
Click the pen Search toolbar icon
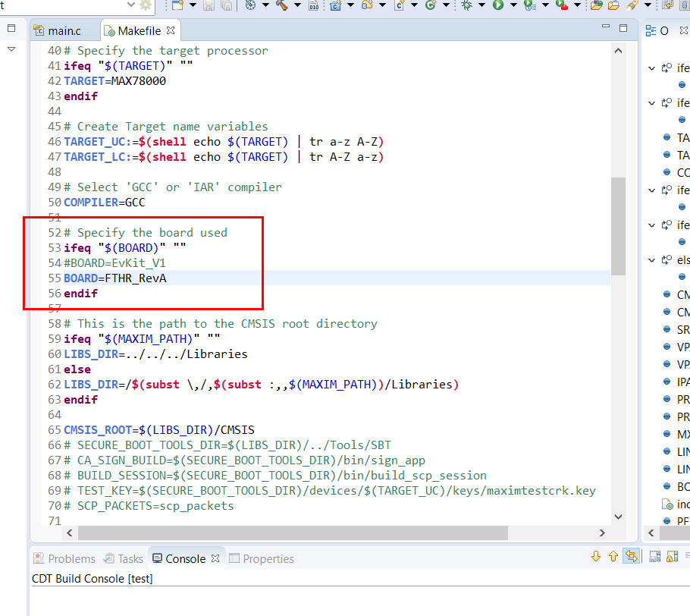632,5
